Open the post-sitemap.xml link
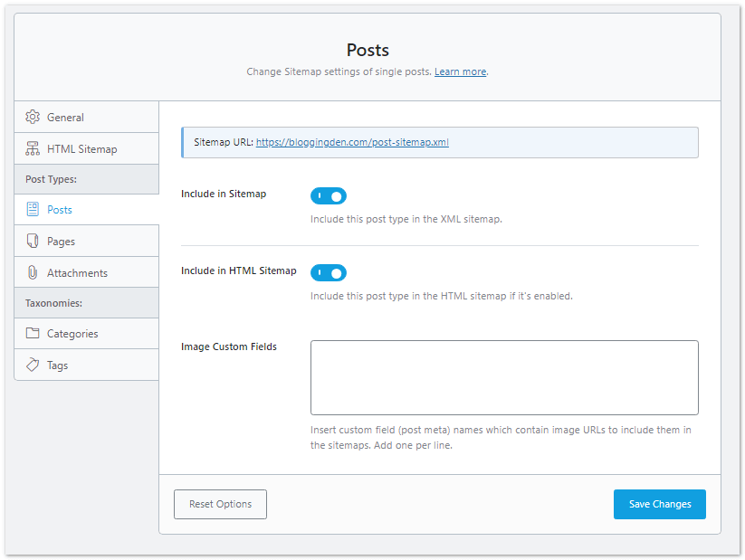 [351, 142]
